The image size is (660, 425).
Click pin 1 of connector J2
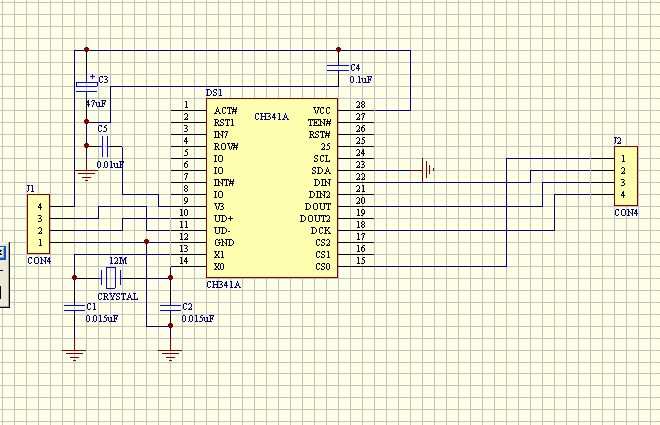tap(623, 159)
